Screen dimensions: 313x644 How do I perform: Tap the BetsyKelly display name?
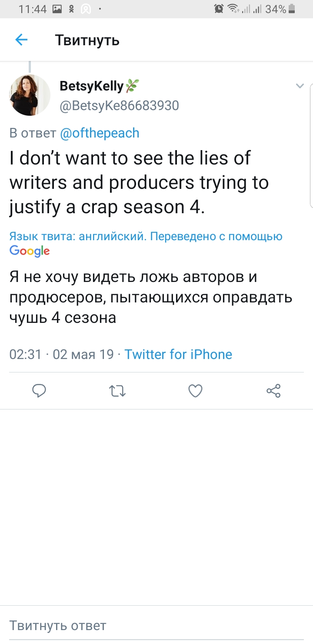pos(91,86)
